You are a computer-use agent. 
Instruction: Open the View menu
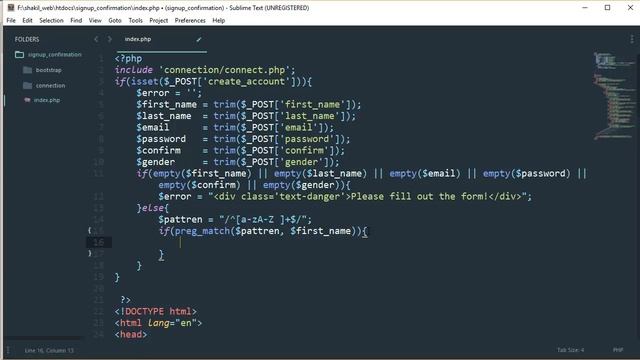[95, 20]
